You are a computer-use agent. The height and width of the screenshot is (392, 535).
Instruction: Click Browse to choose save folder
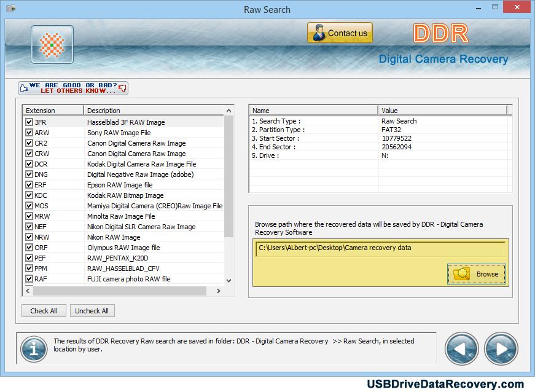[x=476, y=274]
